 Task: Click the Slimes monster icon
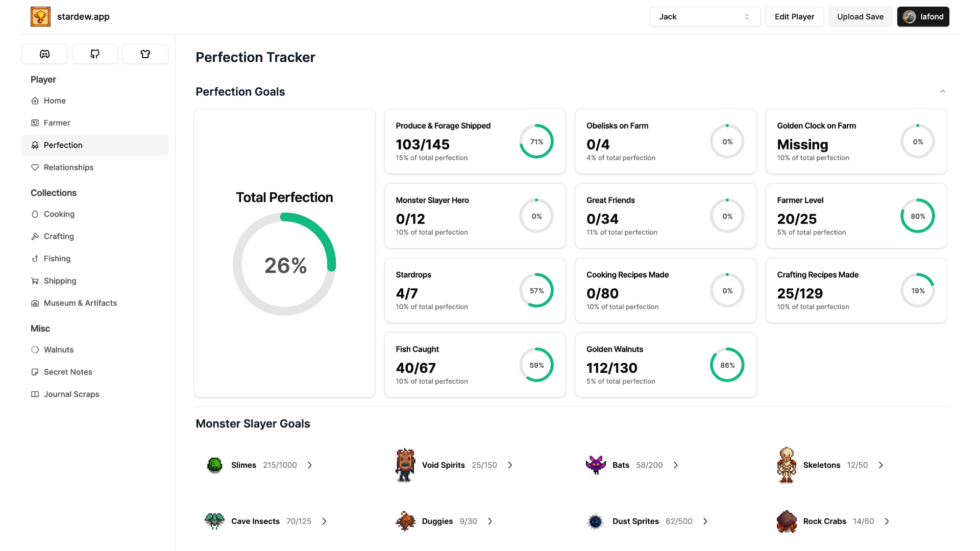click(215, 465)
